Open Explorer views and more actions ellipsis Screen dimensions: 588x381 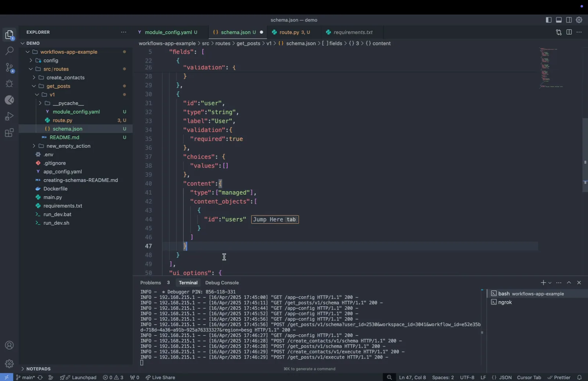coord(123,32)
